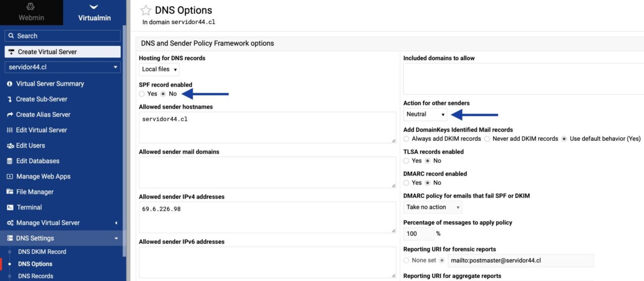Click the Manage Web Apps icon

10,176
